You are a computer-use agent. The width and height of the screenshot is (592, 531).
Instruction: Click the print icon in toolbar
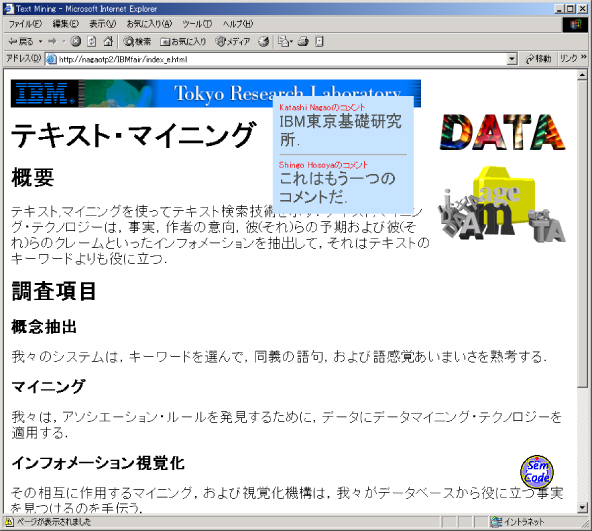coord(303,42)
